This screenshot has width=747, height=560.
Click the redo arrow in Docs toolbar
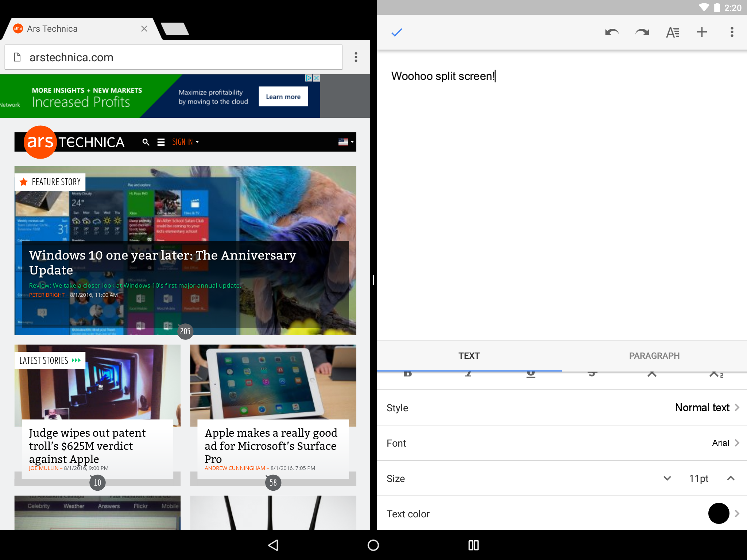(642, 32)
